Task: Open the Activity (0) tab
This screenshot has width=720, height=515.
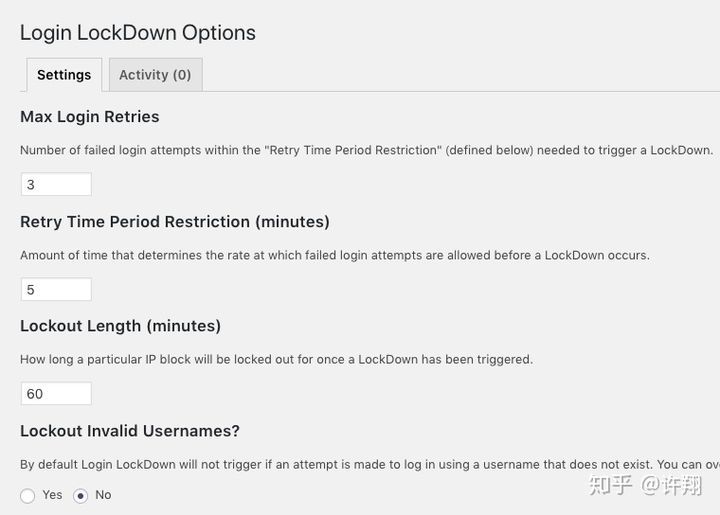Action: pyautogui.click(x=155, y=75)
